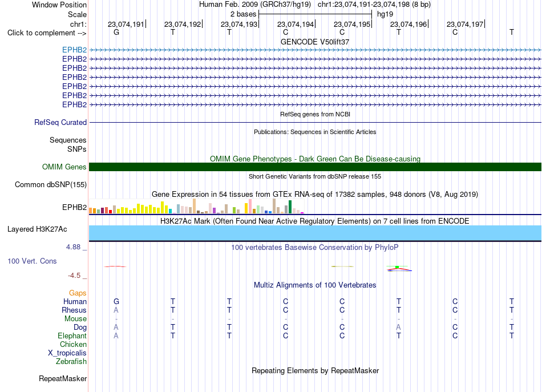
Task: Open 'H3K27Ac Mark' ENCODE track title
Action: [x=315, y=221]
